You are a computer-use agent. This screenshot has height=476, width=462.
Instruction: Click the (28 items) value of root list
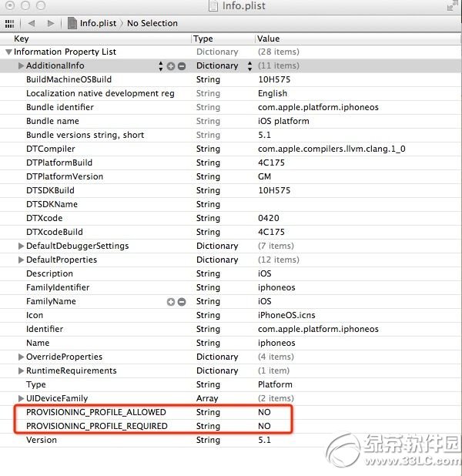coord(278,52)
